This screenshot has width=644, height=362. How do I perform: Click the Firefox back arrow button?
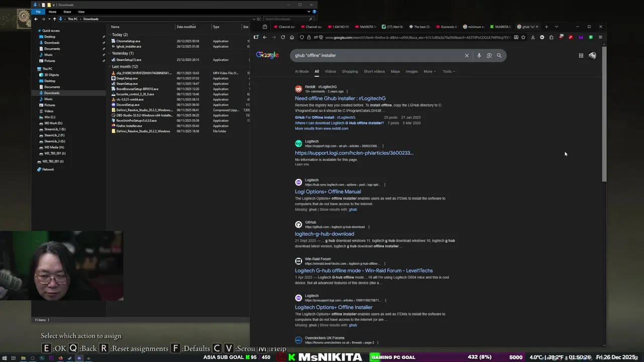pyautogui.click(x=265, y=37)
